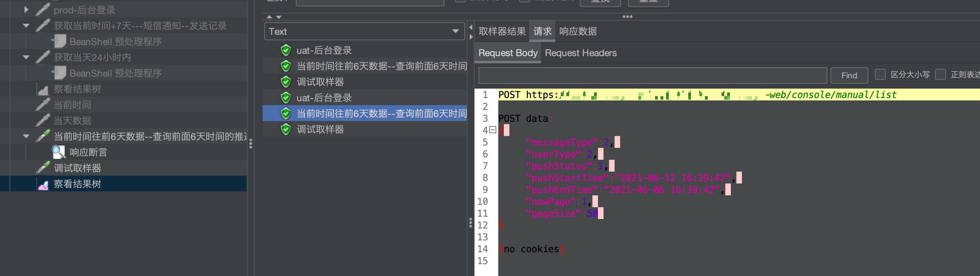Switch to the 请求 tab

[542, 31]
